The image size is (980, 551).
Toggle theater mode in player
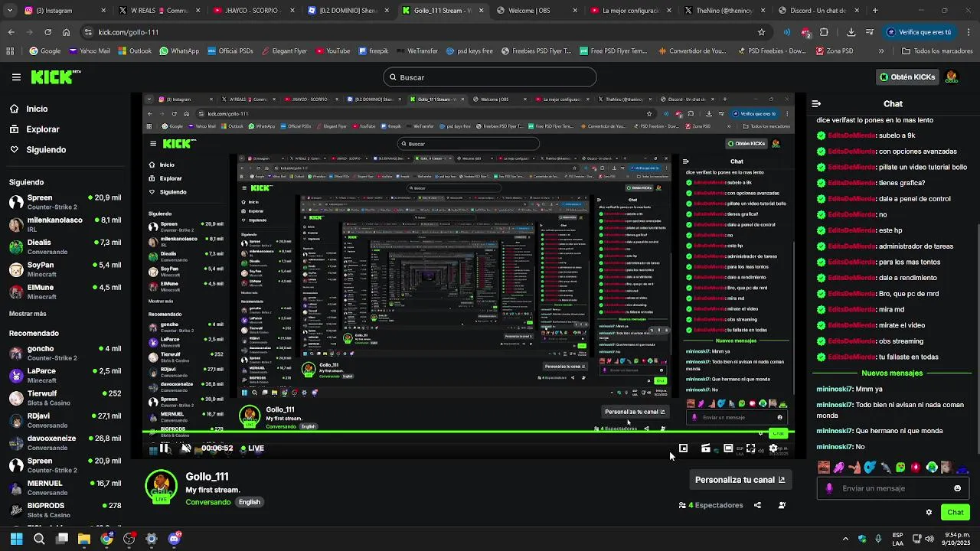[x=728, y=448]
